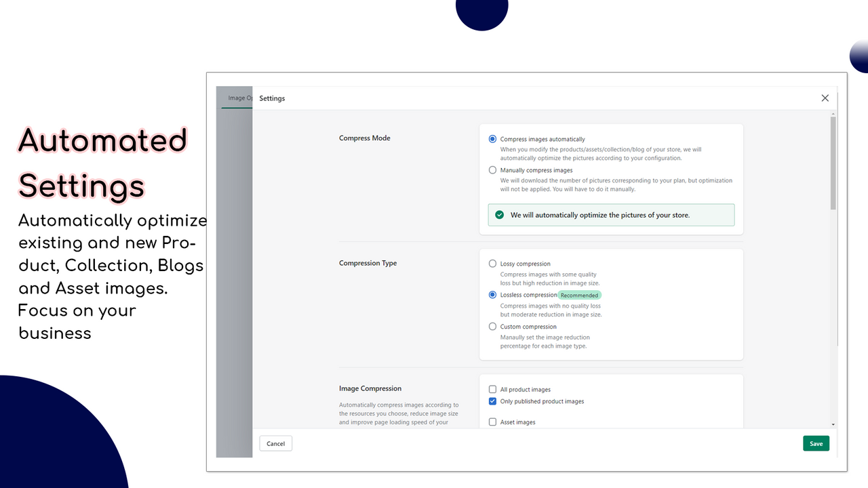
Task: Click the Compress Mode section label
Action: [364, 138]
